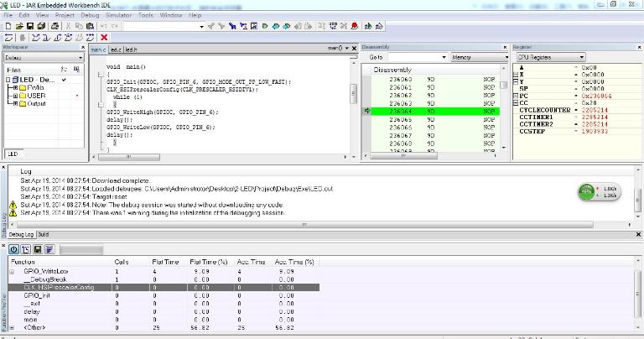Select the delay function row in profiler
This screenshot has width=644, height=339.
164,312
